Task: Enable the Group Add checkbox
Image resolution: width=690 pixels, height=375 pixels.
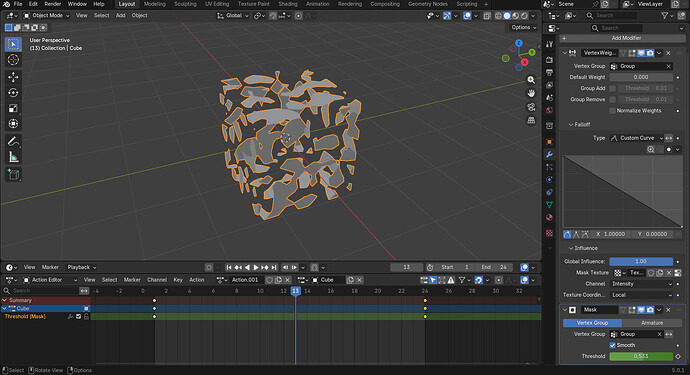Action: click(612, 88)
